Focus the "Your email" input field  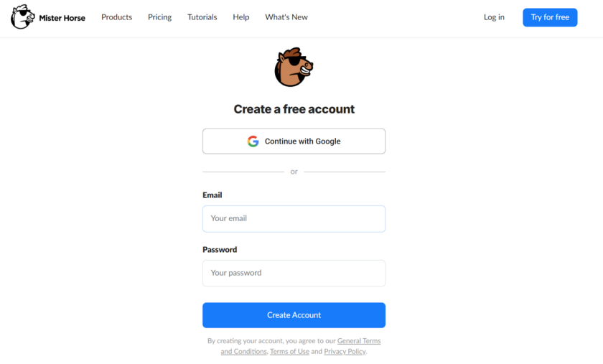point(294,218)
